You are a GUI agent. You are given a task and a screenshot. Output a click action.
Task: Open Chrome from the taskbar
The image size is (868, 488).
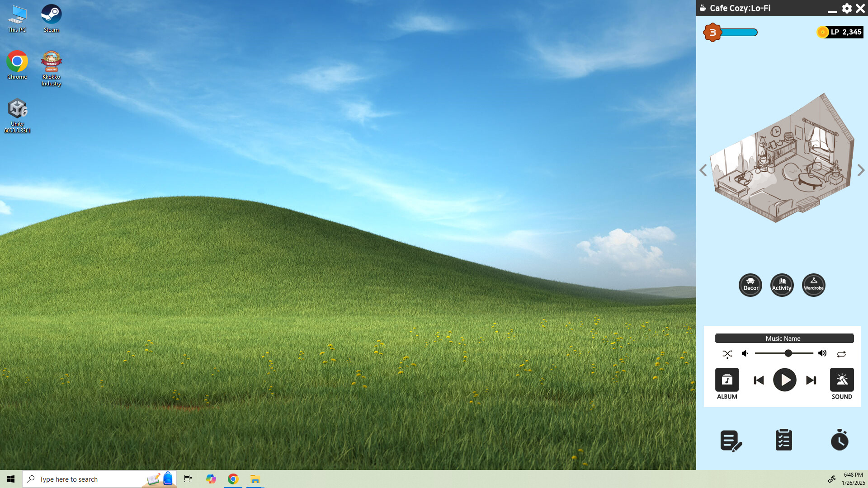click(233, 479)
